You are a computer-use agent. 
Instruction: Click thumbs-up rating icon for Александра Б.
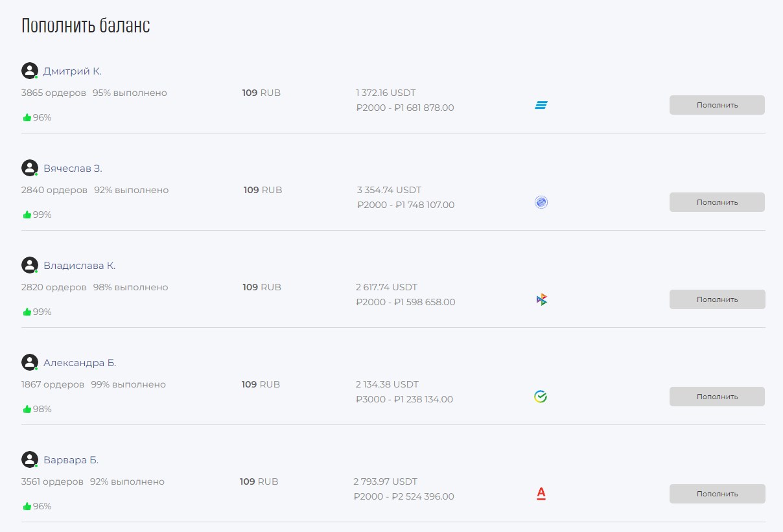pyautogui.click(x=27, y=409)
